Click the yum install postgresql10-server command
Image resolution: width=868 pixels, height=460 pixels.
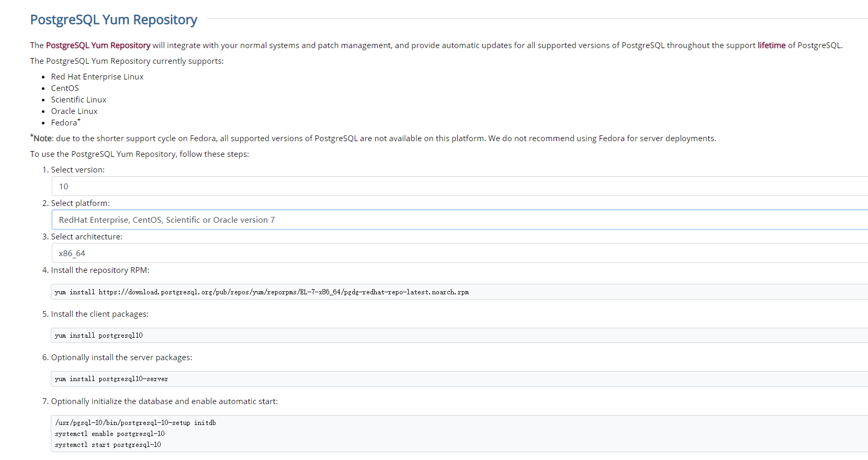[111, 379]
